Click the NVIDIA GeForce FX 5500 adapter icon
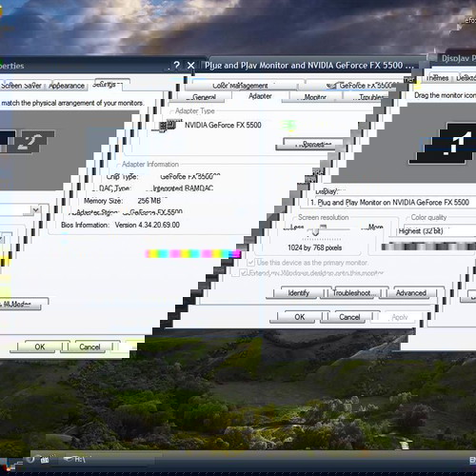 (168, 125)
